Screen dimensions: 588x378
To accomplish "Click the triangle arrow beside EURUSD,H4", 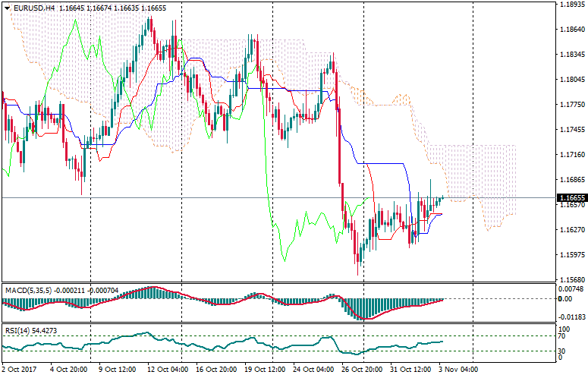I will (x=7, y=8).
